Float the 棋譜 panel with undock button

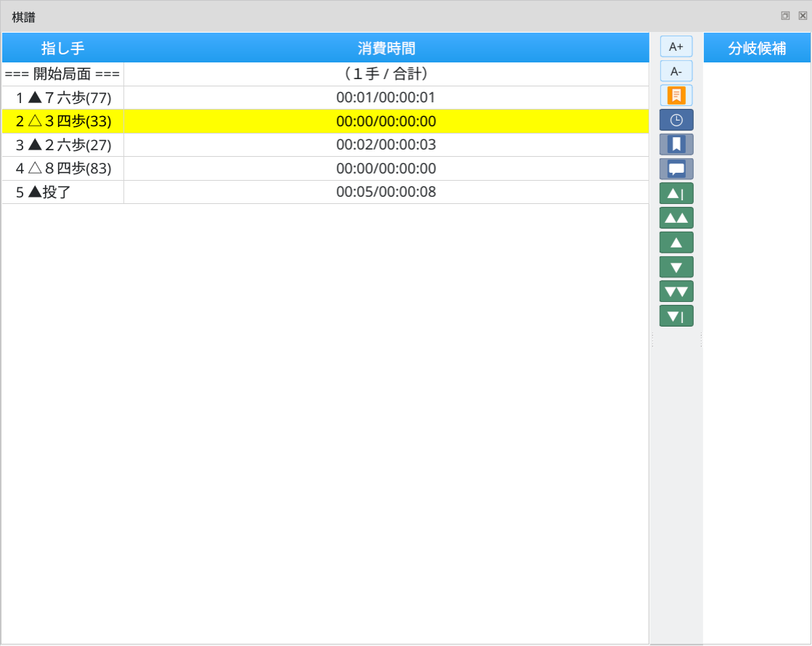pos(785,16)
